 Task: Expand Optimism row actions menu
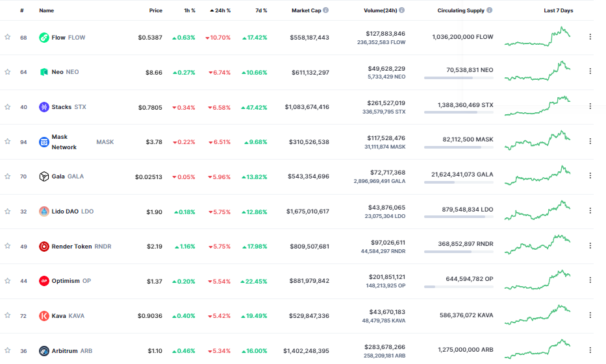click(590, 280)
